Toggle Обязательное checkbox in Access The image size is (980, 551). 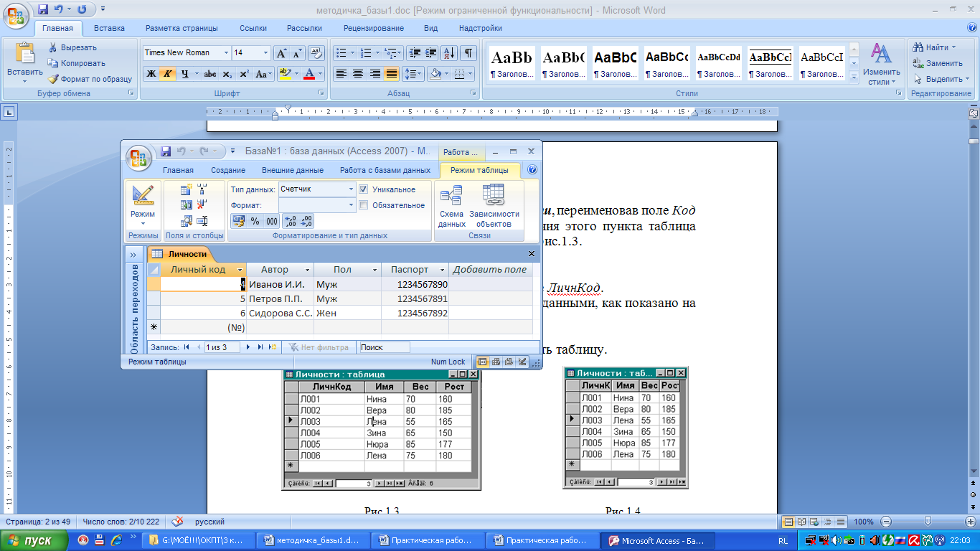(363, 205)
